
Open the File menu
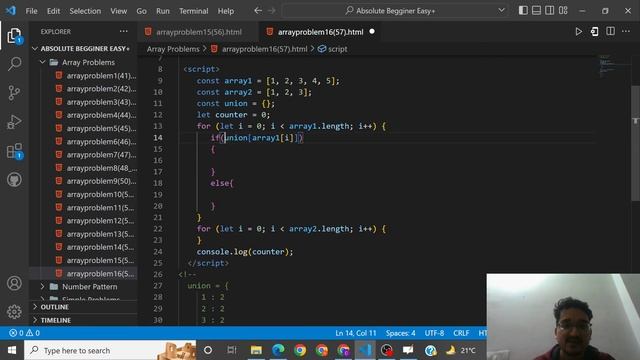pyautogui.click(x=31, y=11)
